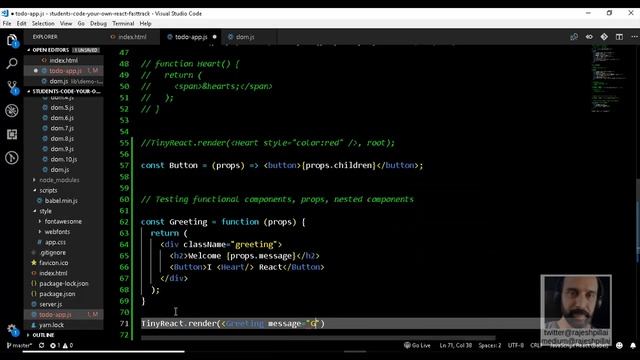Click the open changes icon in editor toolbar
The height and width of the screenshot is (360, 640).
pyautogui.click(x=574, y=37)
